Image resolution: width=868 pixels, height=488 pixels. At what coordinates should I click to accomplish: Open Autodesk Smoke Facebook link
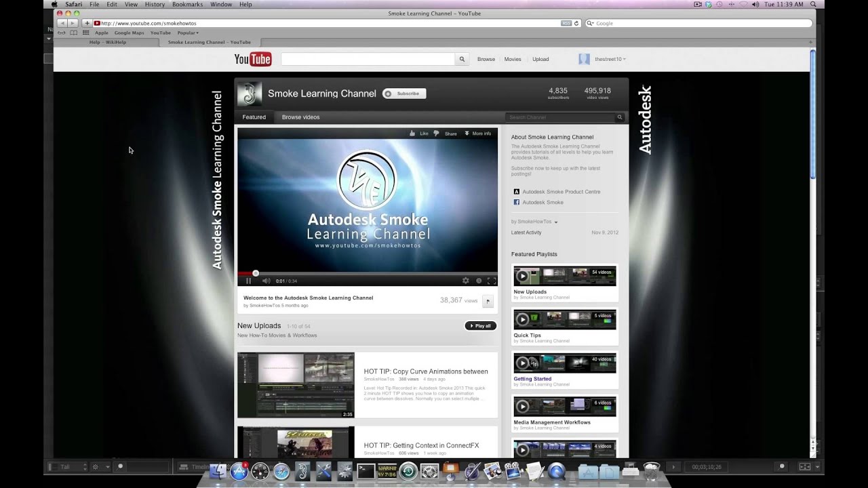542,202
